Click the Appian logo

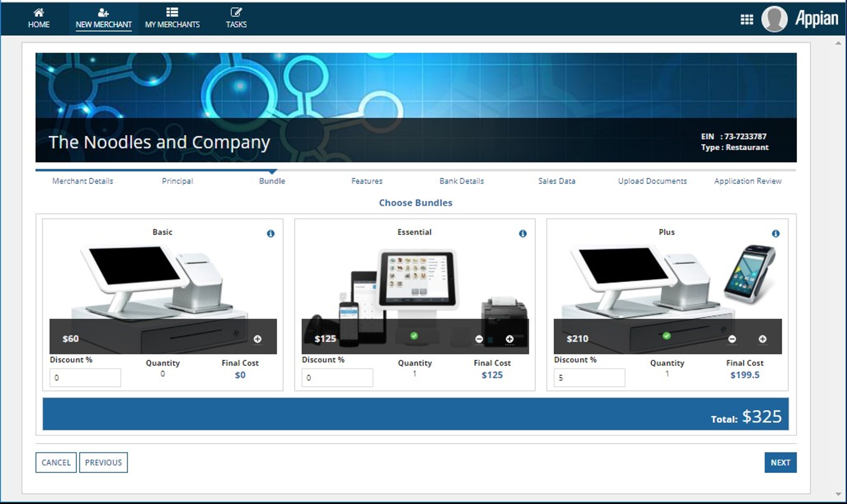point(817,18)
